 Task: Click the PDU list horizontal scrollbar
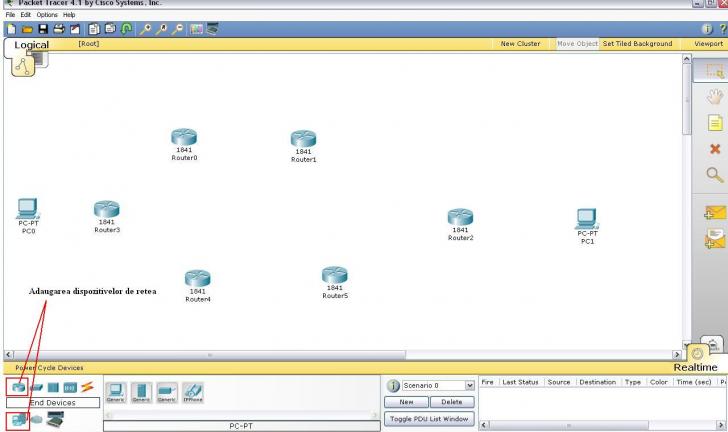tap(603, 425)
